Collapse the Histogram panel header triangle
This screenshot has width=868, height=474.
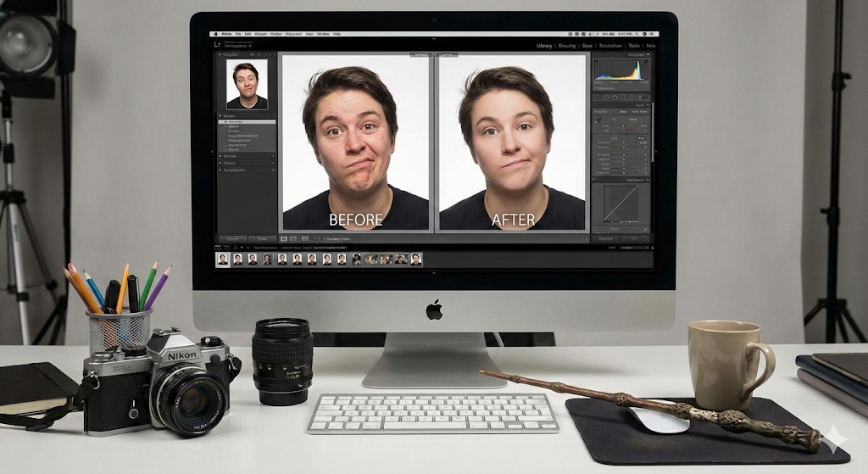tap(648, 54)
